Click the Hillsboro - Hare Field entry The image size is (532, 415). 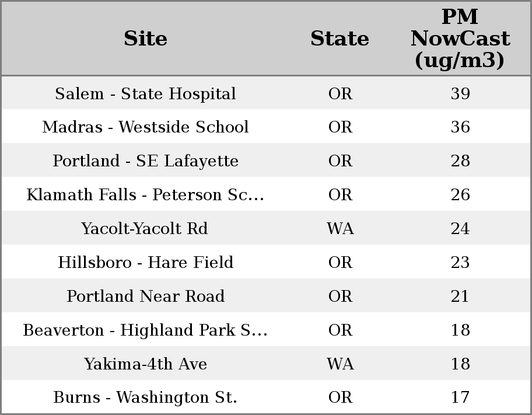[x=145, y=263]
